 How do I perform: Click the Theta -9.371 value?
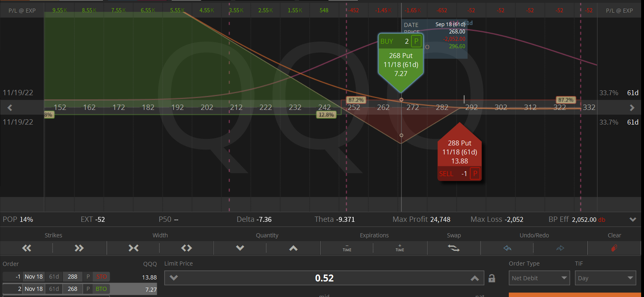345,219
